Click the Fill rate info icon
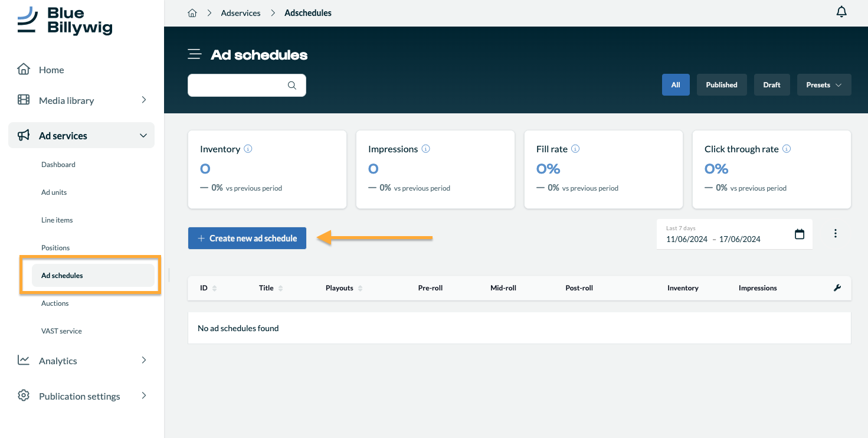Viewport: 868px width, 438px height. [x=575, y=149]
